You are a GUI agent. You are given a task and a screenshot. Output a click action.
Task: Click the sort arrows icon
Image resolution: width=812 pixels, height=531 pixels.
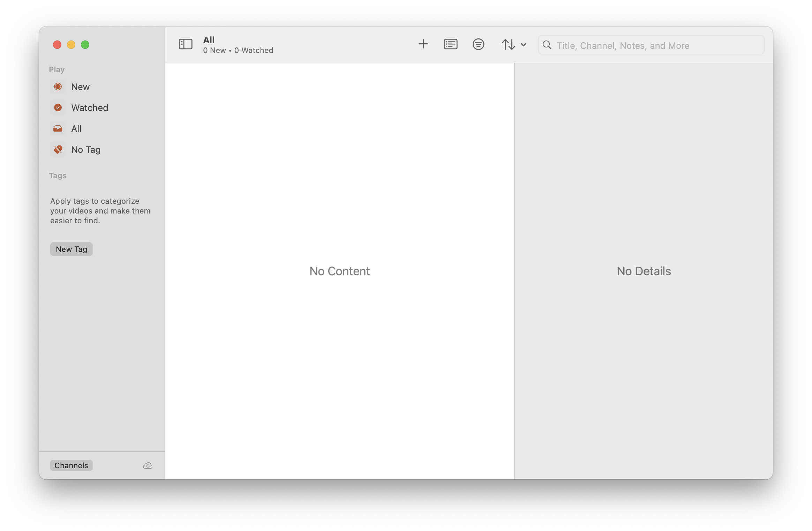click(508, 45)
